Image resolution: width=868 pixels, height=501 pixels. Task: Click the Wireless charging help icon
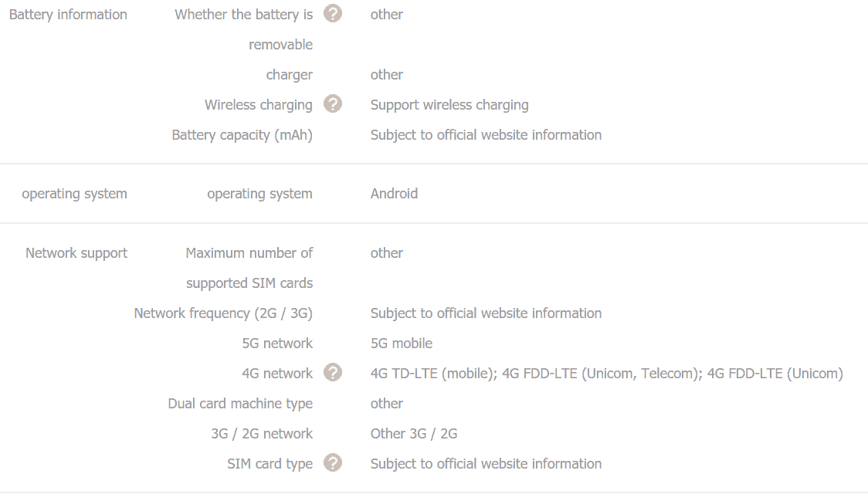(x=333, y=103)
